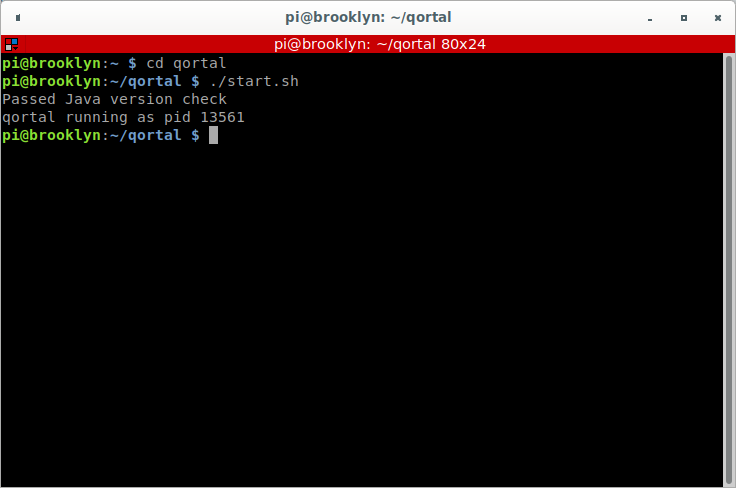Open the Terminator grouping menu icon
736x488 pixels.
pos(11,45)
